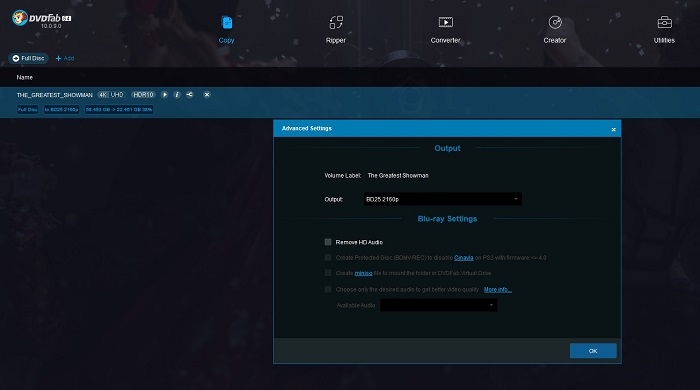The height and width of the screenshot is (390, 700).
Task: Select the 'to BD25 2160p' tag
Action: click(61, 109)
